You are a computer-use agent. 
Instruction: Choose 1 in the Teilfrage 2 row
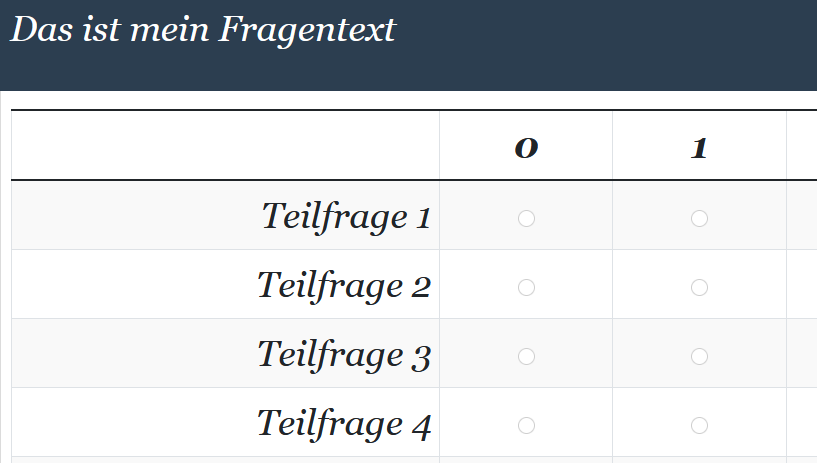699,287
